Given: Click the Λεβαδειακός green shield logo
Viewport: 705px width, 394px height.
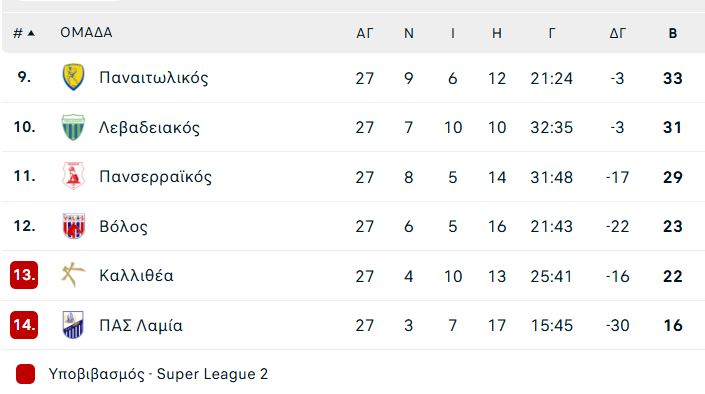Looking at the screenshot, I should 73,127.
